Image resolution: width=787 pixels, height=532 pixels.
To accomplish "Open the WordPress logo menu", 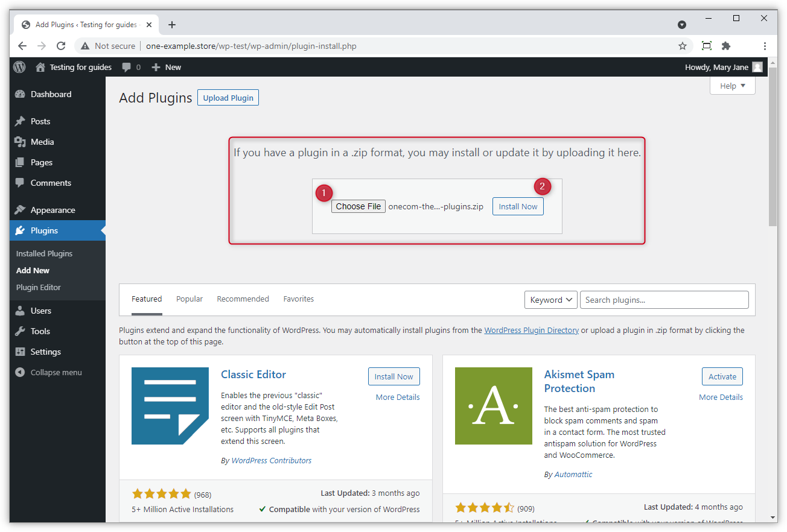I will (19, 67).
